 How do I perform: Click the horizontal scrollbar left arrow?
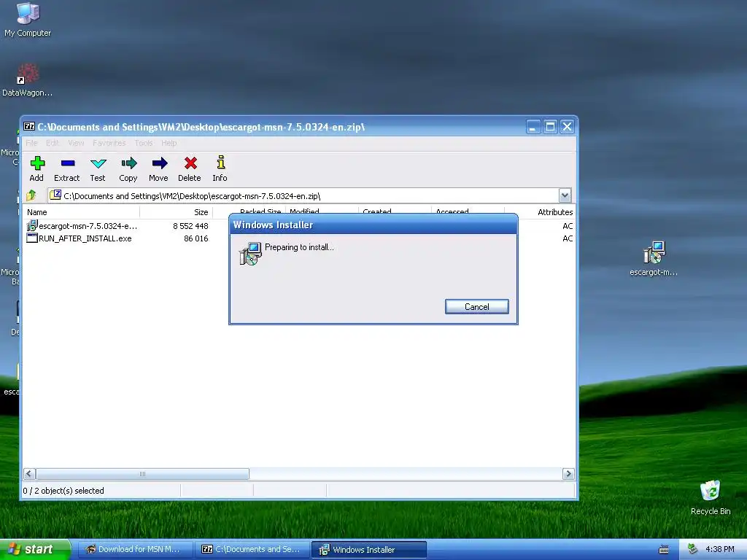[x=29, y=474]
